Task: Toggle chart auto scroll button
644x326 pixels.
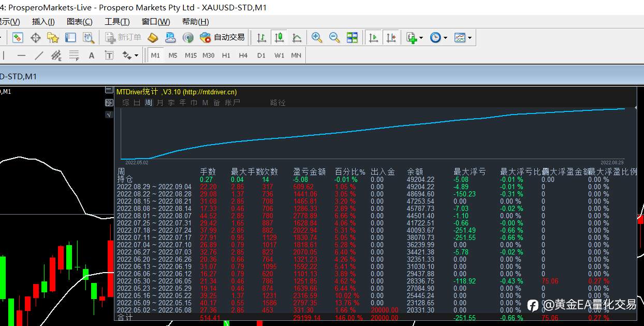Action: 373,38
